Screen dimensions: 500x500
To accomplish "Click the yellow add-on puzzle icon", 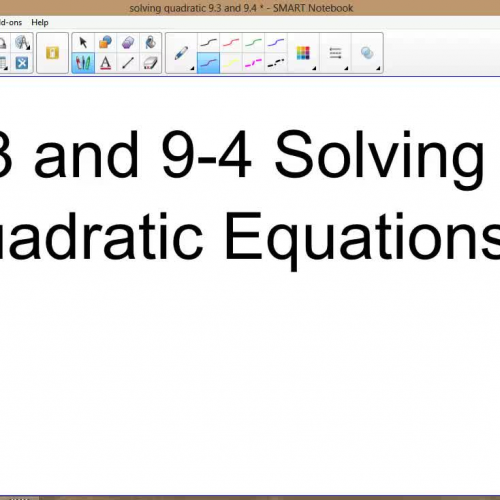I will (x=52, y=53).
